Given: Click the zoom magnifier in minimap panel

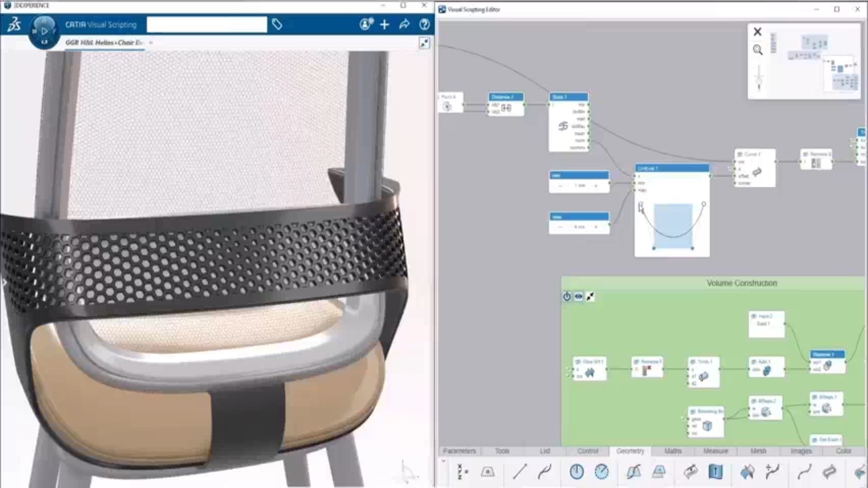Looking at the screenshot, I should (758, 50).
